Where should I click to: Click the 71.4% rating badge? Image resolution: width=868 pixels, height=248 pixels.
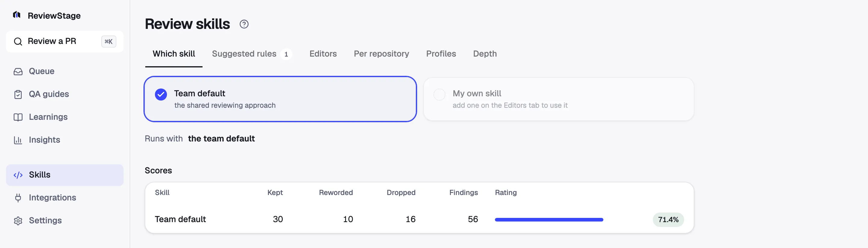(x=668, y=220)
